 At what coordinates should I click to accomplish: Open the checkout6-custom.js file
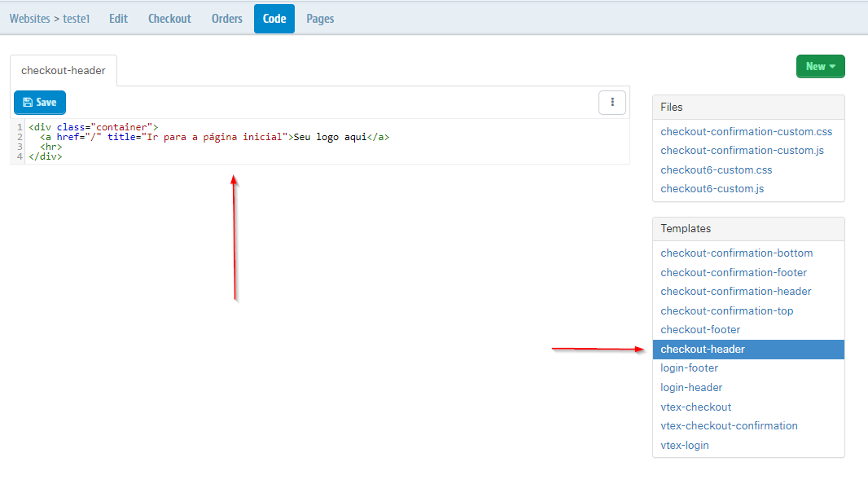[x=712, y=188]
